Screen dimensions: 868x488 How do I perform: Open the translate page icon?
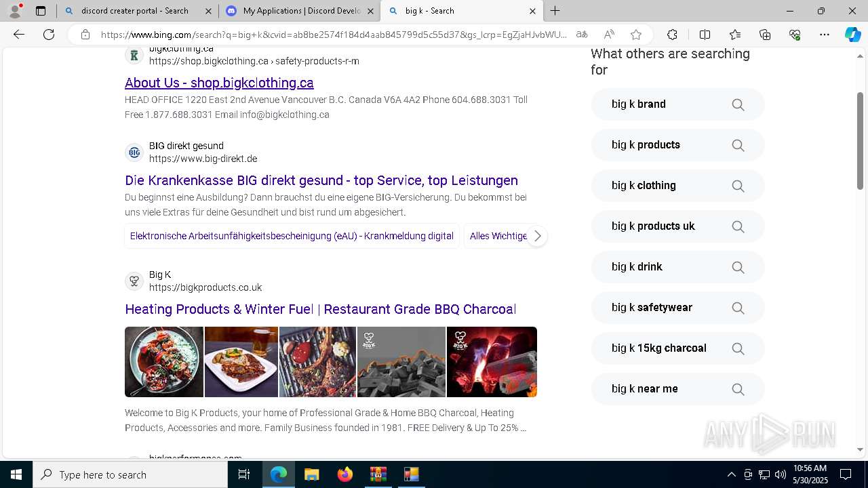click(x=582, y=35)
